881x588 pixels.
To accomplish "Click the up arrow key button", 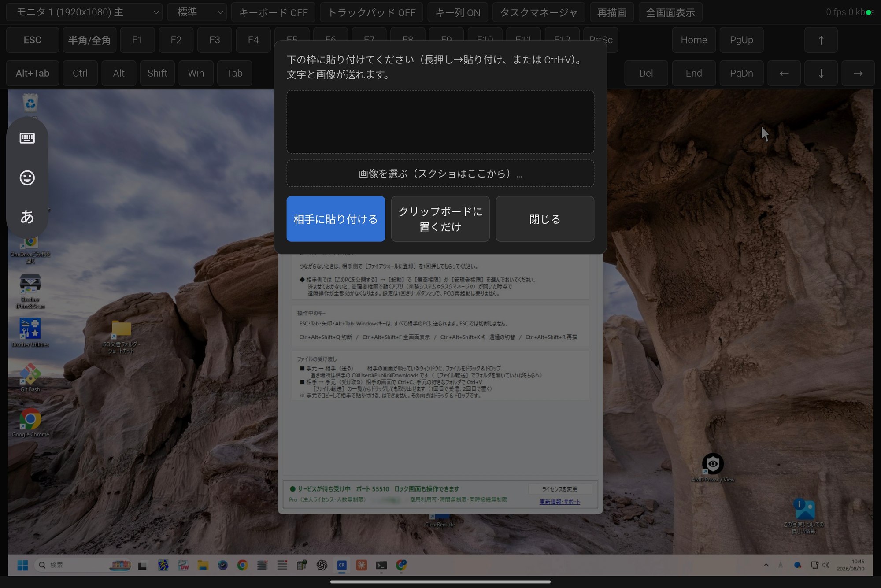I will [x=821, y=40].
